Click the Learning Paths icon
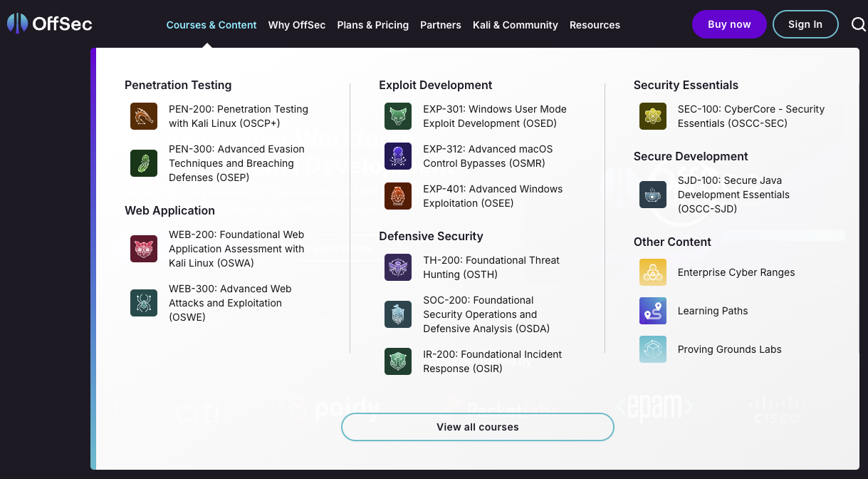Viewport: 868px width, 479px height. [652, 311]
